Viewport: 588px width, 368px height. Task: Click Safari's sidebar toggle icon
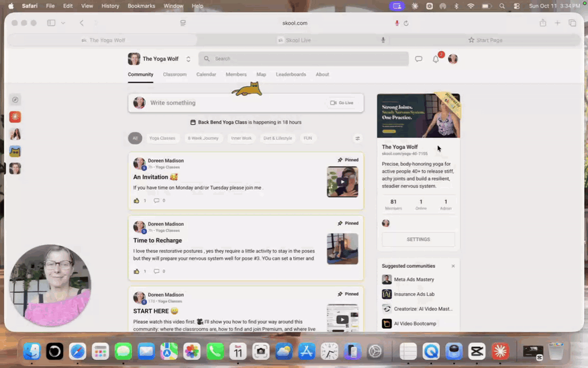51,23
